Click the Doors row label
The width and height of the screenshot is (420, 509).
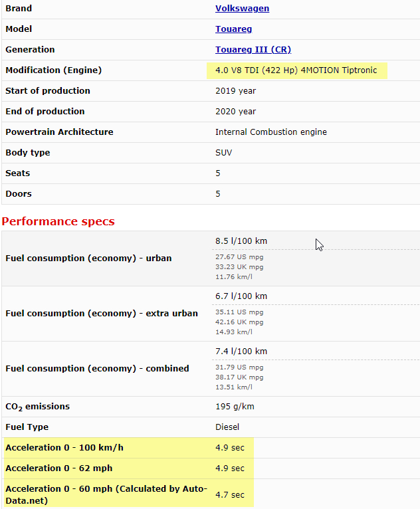pos(19,194)
